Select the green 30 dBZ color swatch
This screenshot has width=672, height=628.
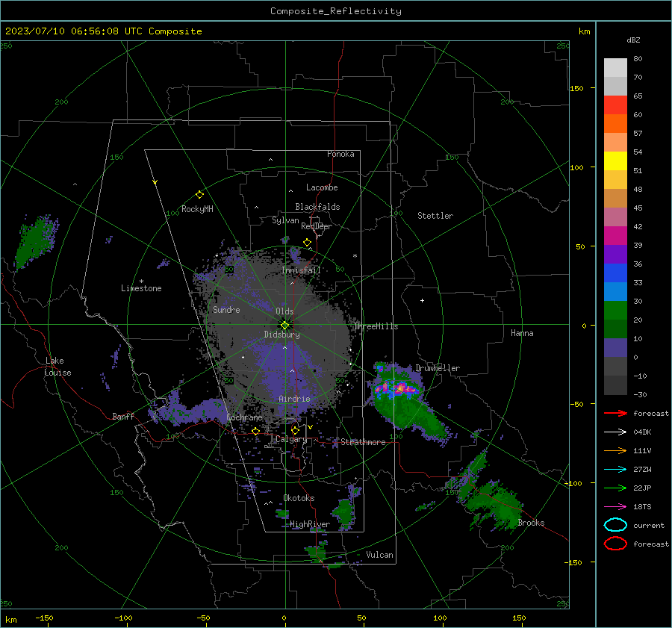pyautogui.click(x=615, y=311)
